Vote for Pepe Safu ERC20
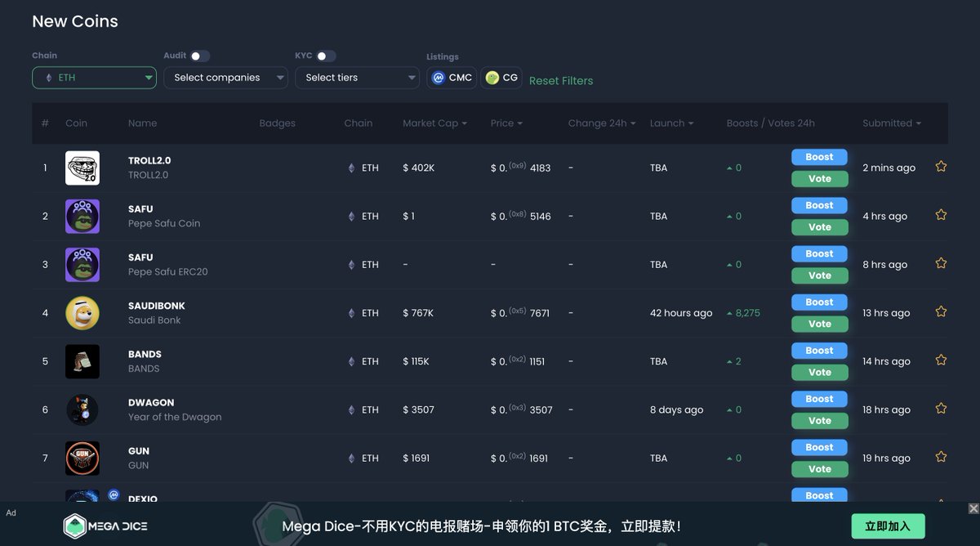980x546 pixels. 819,275
